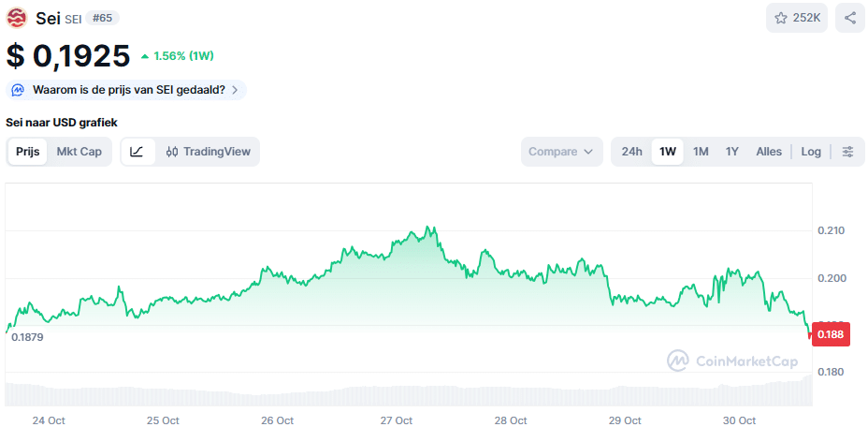This screenshot has width=868, height=427.
Task: Select the line chart icon
Action: point(137,152)
